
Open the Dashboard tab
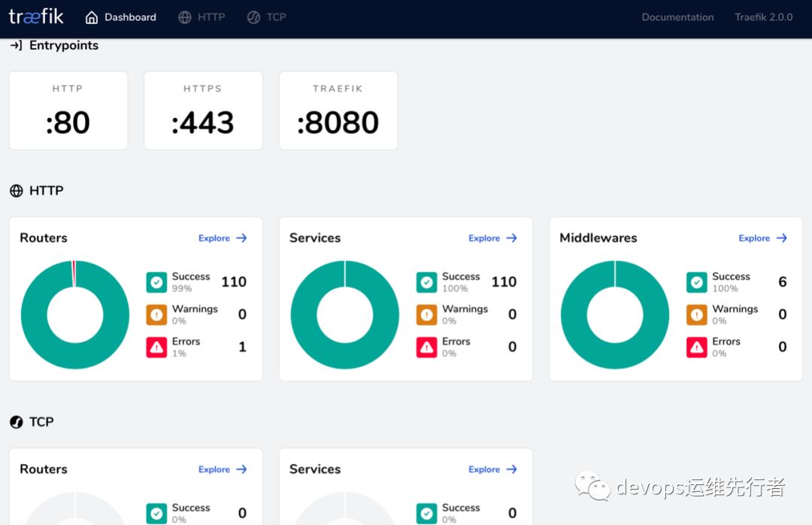tap(120, 17)
